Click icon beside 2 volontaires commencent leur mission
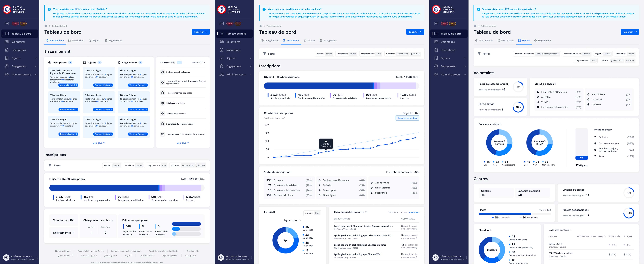This screenshot has width=644, height=264. 162,134
